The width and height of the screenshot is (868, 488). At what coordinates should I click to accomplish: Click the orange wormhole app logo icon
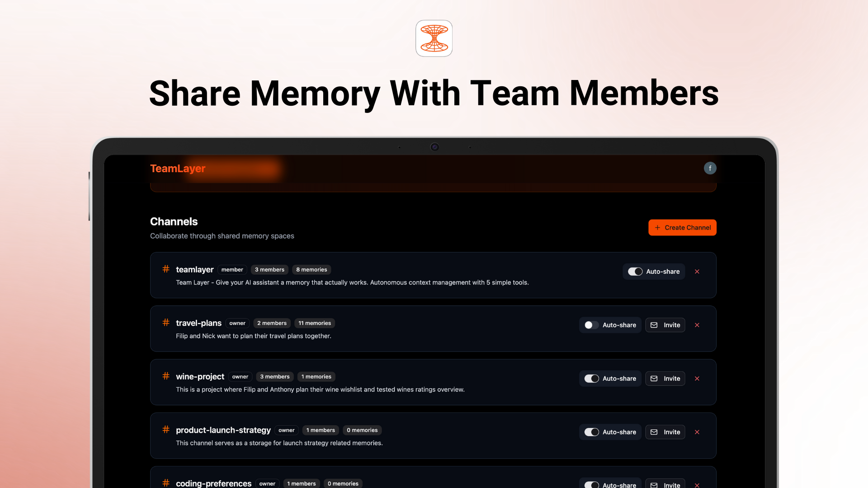point(434,38)
